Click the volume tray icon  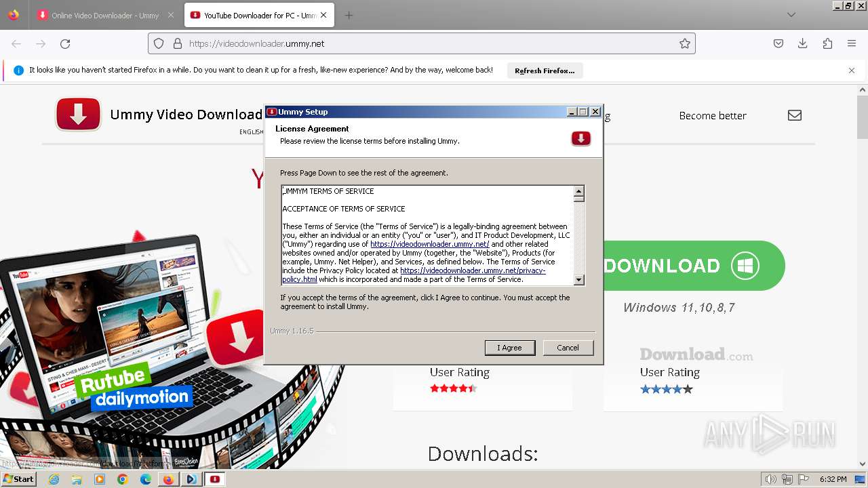(771, 479)
